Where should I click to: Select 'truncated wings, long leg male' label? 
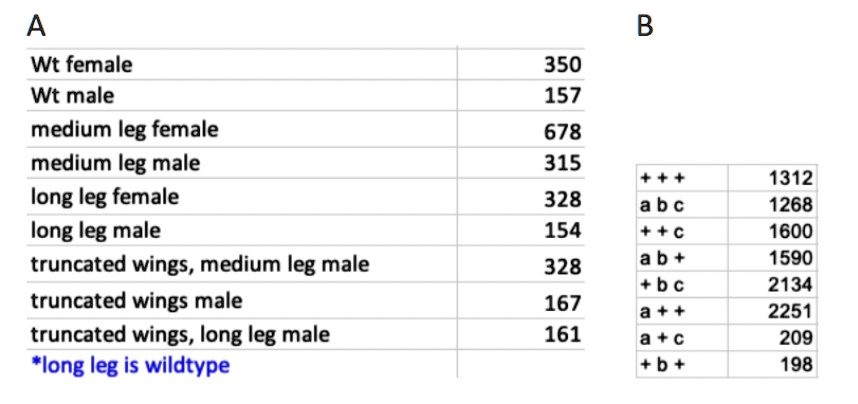pyautogui.click(x=180, y=332)
